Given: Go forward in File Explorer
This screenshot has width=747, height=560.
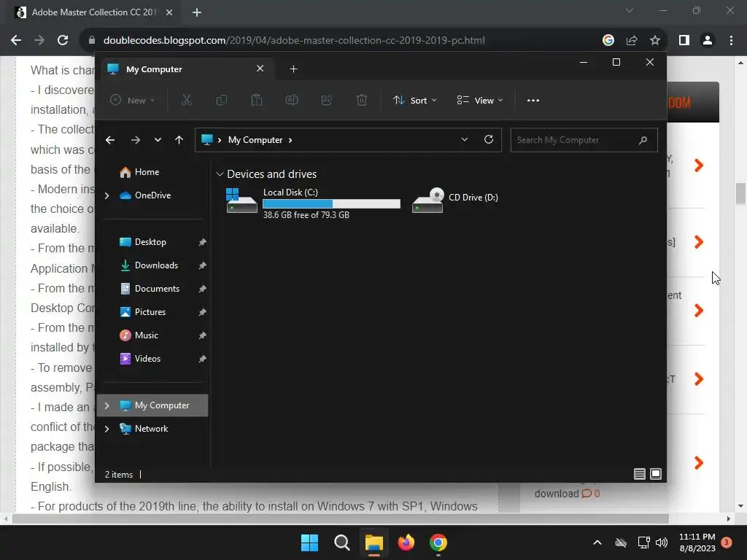Looking at the screenshot, I should tap(136, 140).
